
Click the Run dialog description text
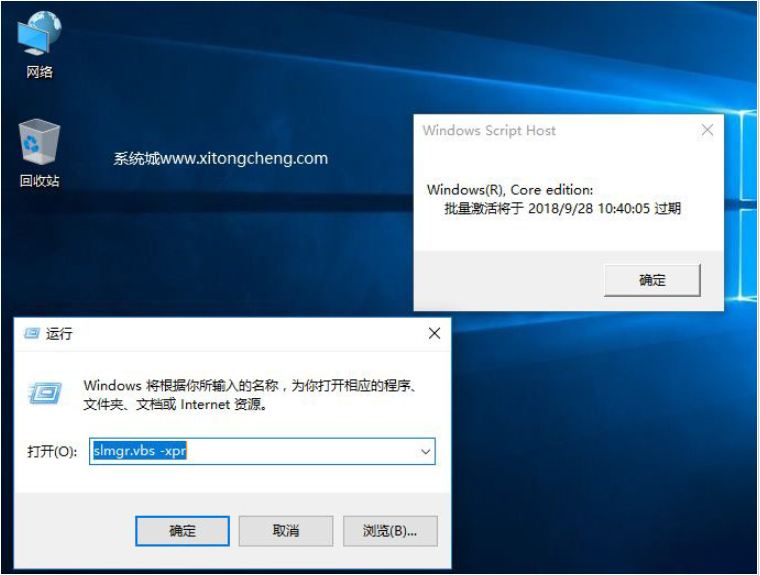(x=250, y=395)
